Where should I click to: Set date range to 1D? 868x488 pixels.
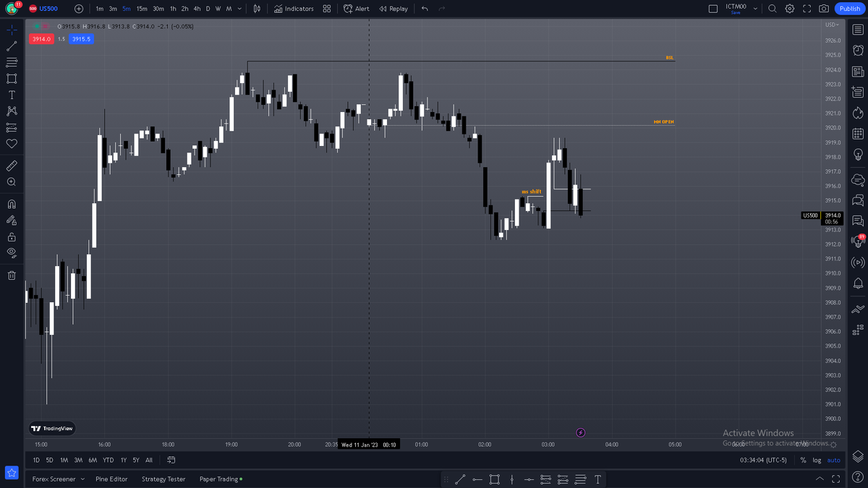[36, 460]
